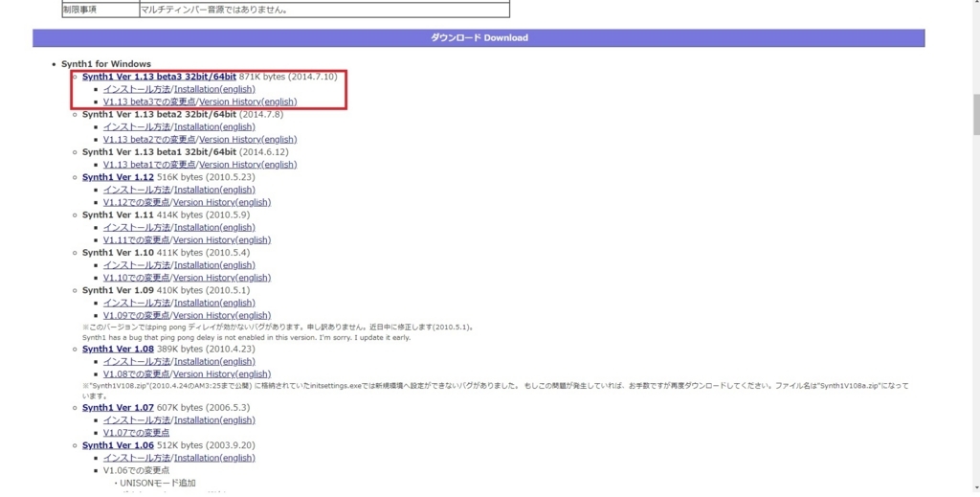
Task: Click the page's vertical scrollbar thumb
Action: click(976, 115)
